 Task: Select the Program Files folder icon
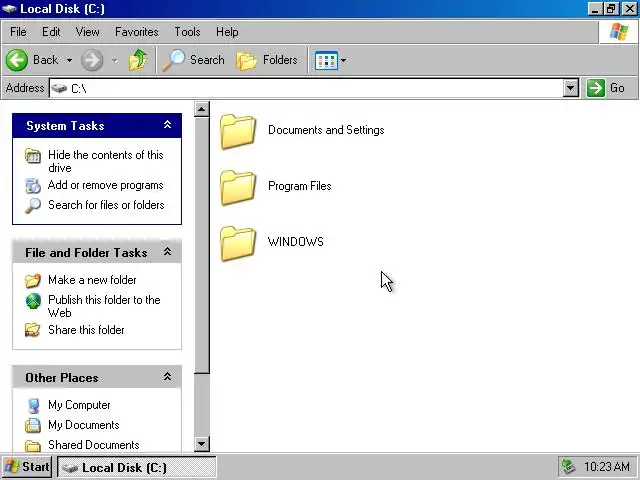[x=238, y=187]
